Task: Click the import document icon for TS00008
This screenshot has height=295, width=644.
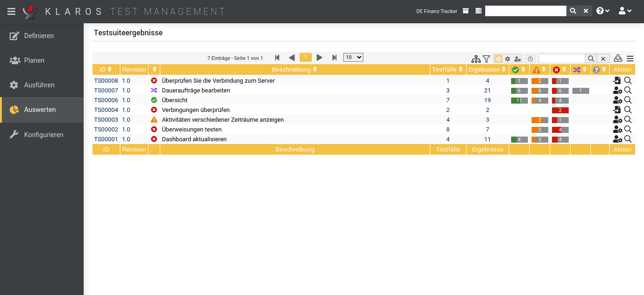Action: click(x=617, y=80)
